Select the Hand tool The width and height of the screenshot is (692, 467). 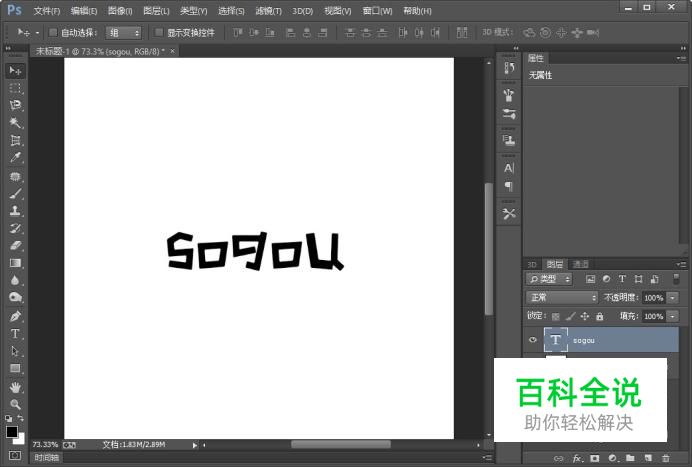pos(15,388)
